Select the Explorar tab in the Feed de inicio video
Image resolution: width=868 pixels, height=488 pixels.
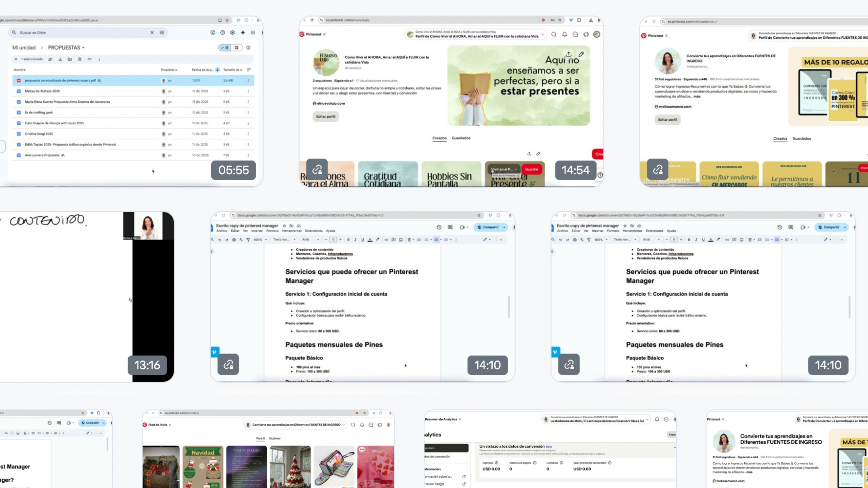(275, 439)
